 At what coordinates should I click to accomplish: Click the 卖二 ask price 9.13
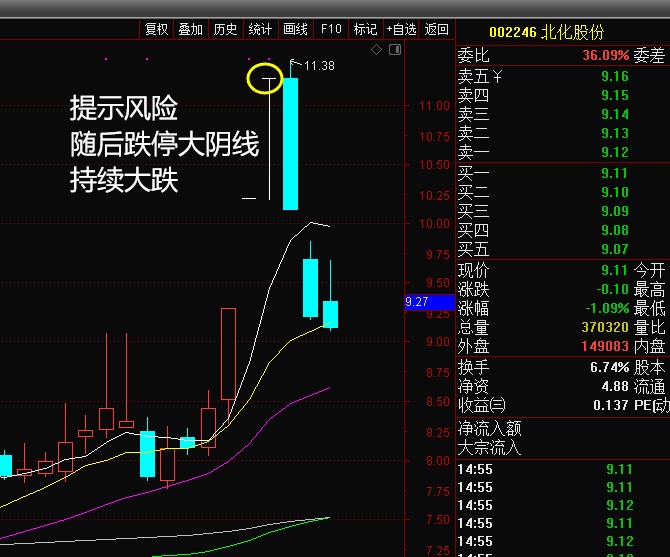tap(615, 133)
